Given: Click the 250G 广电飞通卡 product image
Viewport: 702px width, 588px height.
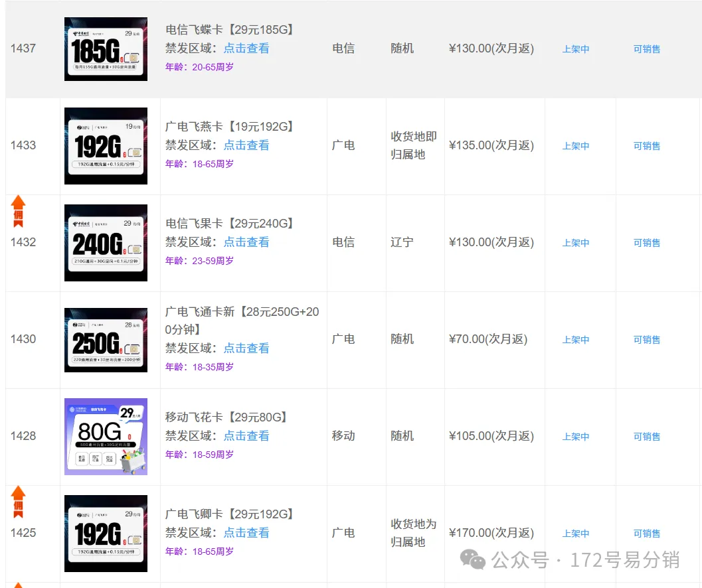Looking at the screenshot, I should [x=106, y=340].
